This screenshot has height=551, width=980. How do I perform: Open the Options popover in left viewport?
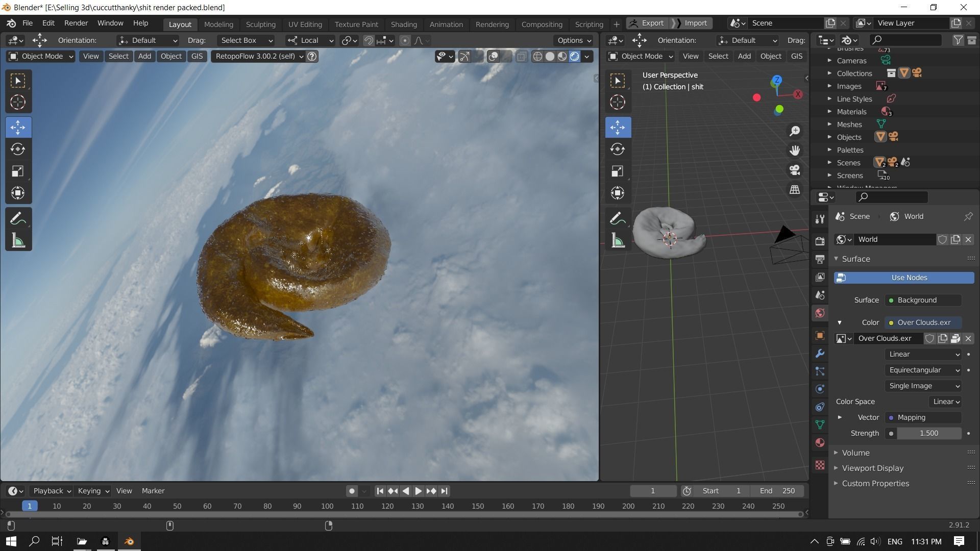click(574, 40)
